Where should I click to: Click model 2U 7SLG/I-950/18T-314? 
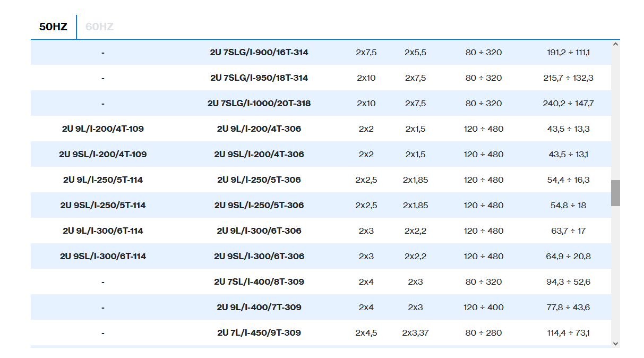(259, 78)
